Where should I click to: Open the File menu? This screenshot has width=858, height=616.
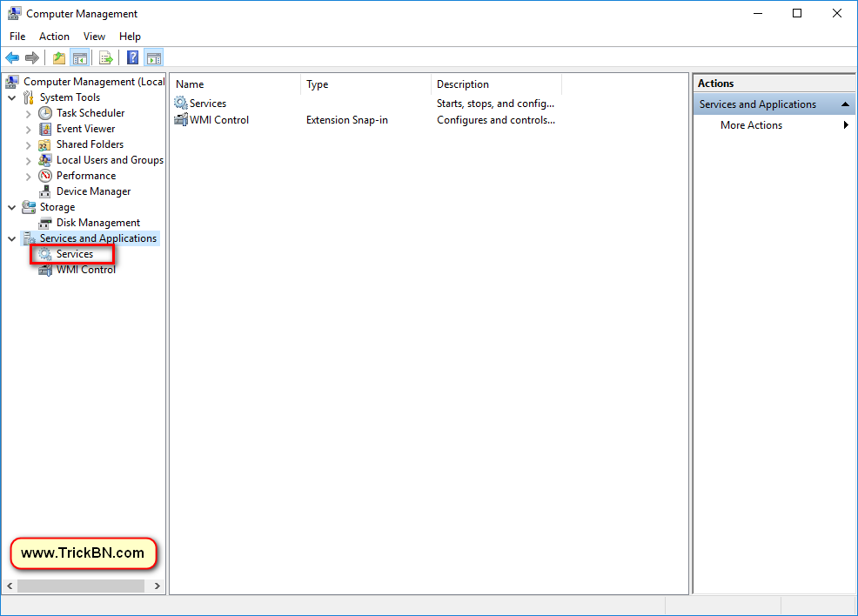pyautogui.click(x=17, y=36)
